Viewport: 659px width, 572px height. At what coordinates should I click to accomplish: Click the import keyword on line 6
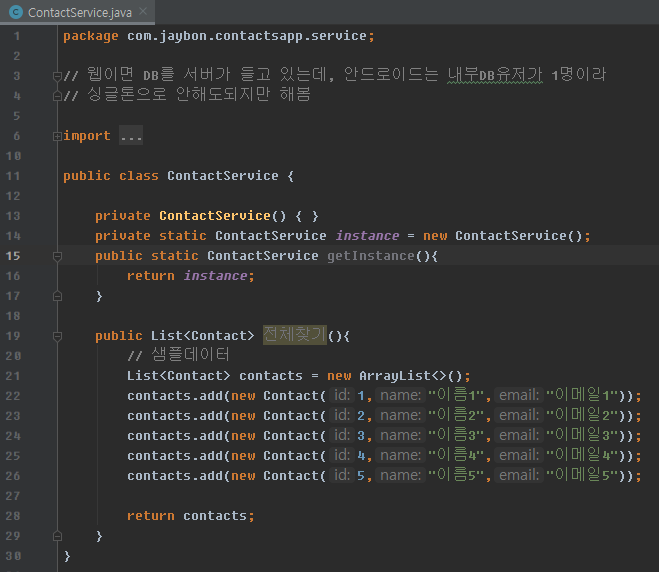click(x=87, y=136)
